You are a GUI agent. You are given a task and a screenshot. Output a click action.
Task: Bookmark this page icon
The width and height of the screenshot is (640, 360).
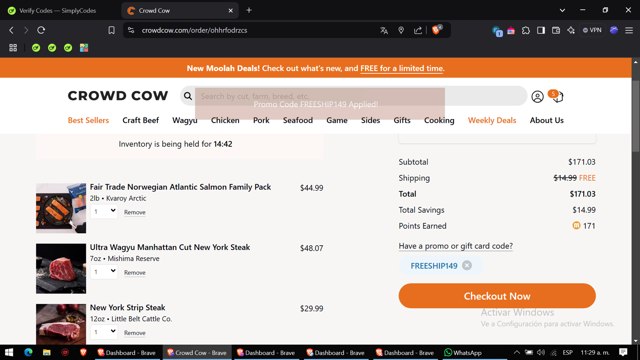pos(111,30)
